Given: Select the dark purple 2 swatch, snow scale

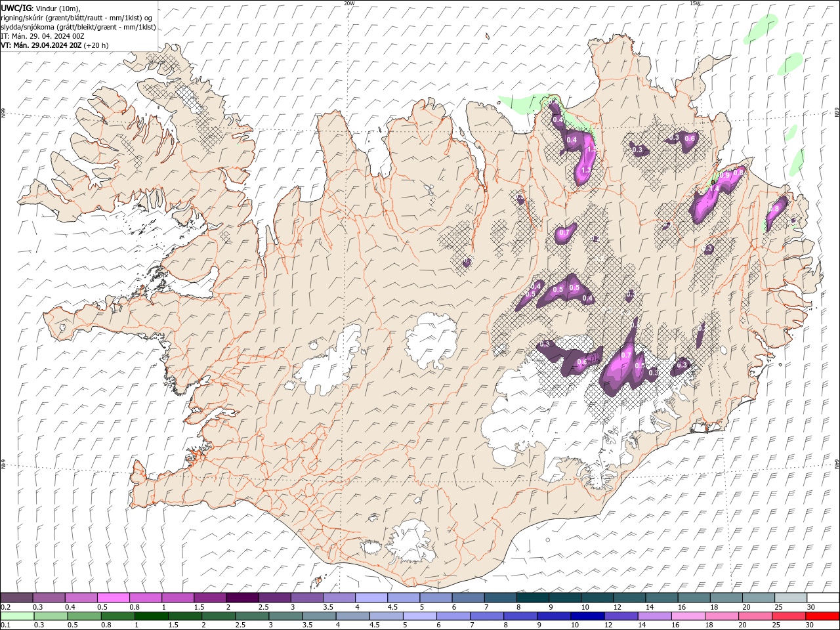Looking at the screenshot, I should (x=241, y=598).
